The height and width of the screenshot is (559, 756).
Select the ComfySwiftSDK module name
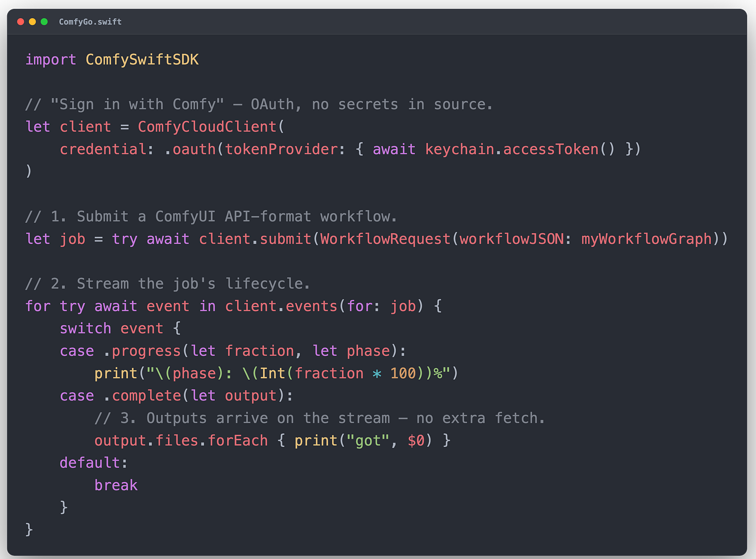click(x=142, y=60)
